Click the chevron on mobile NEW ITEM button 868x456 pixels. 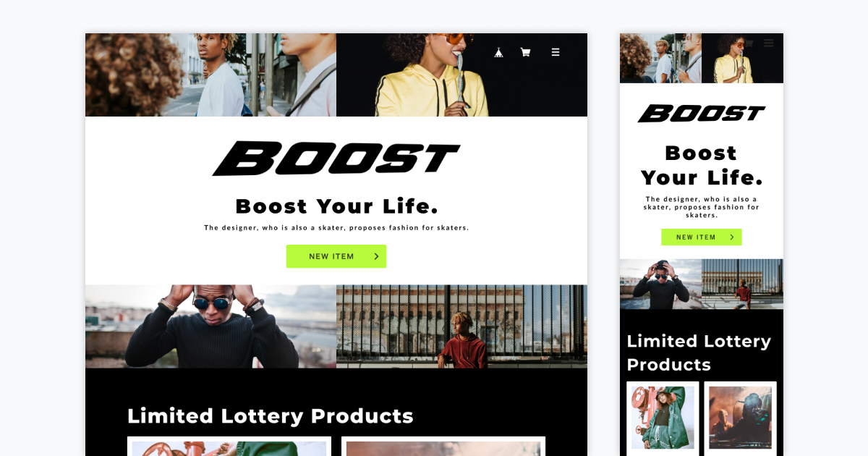pos(731,237)
